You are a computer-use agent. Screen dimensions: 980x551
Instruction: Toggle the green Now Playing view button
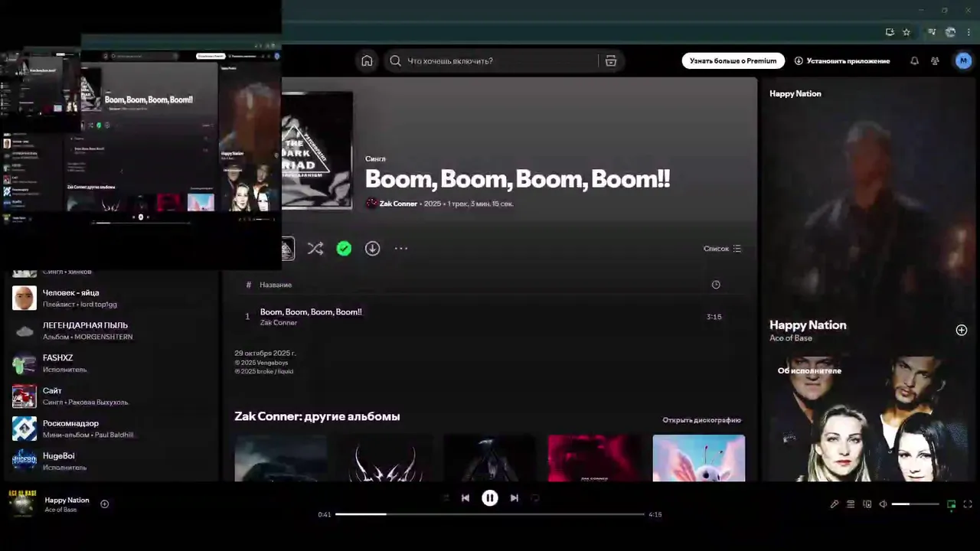(952, 504)
